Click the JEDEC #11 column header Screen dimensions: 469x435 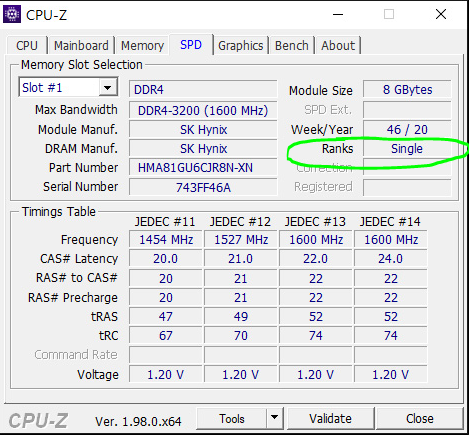(x=165, y=222)
